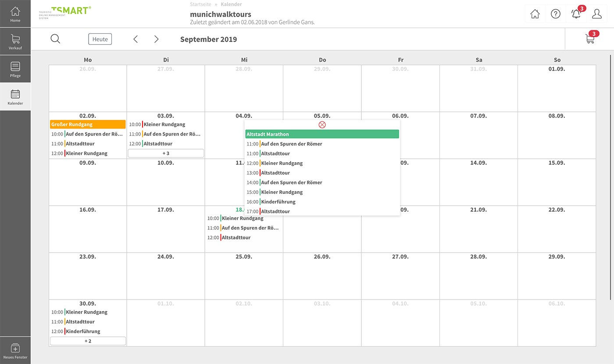Image resolution: width=614 pixels, height=364 pixels.
Task: Select the 25.09. day cell
Action: click(244, 276)
